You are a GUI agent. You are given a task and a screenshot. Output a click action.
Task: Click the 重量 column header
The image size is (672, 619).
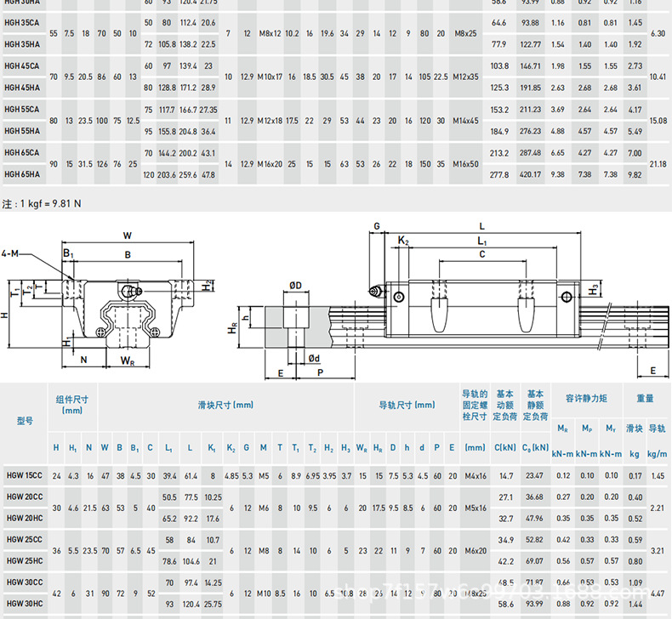click(x=645, y=399)
